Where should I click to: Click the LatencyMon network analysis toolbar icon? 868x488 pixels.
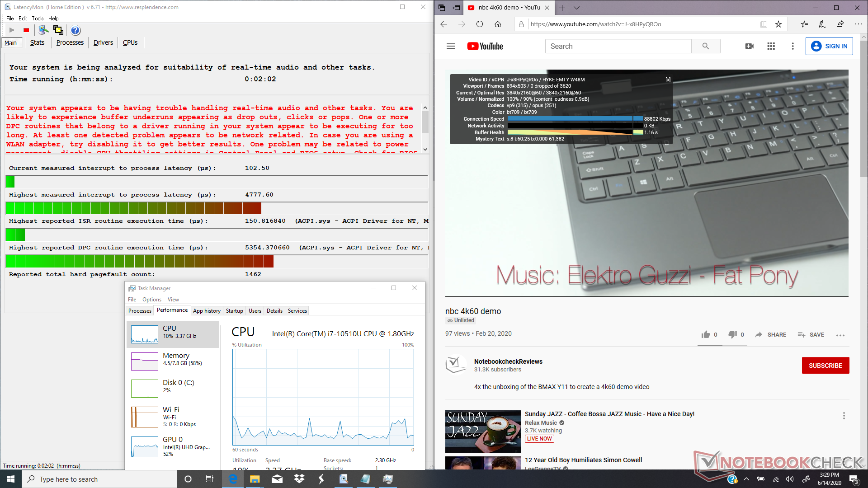(x=43, y=30)
